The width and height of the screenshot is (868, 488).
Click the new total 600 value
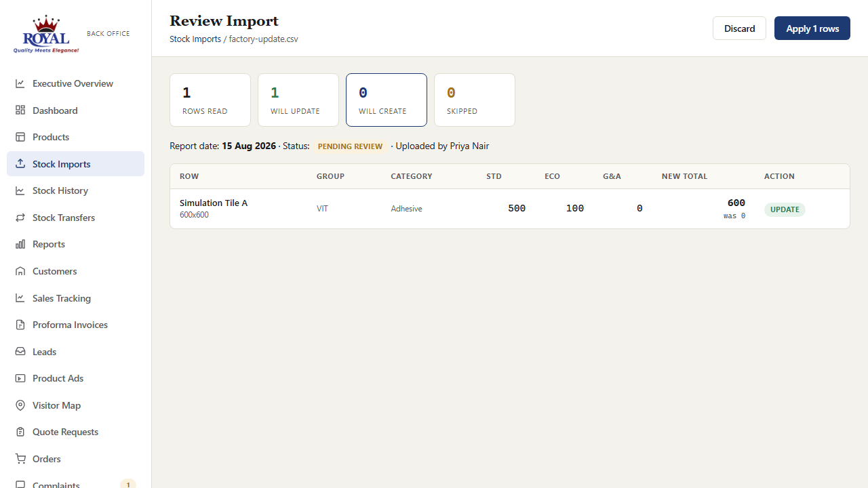tap(736, 203)
